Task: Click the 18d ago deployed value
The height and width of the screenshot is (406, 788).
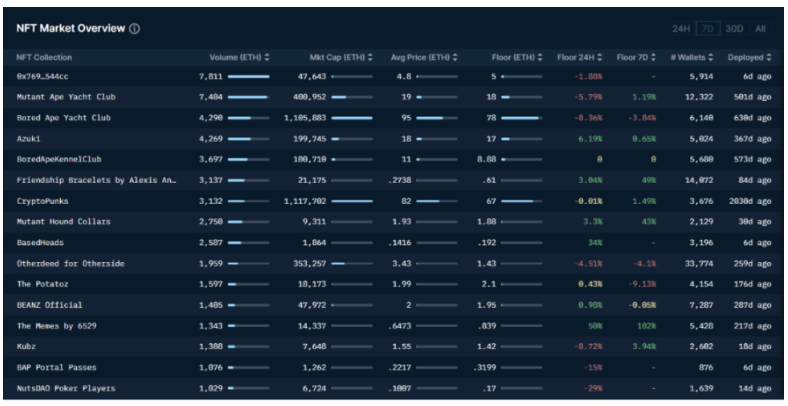Action: pyautogui.click(x=755, y=346)
